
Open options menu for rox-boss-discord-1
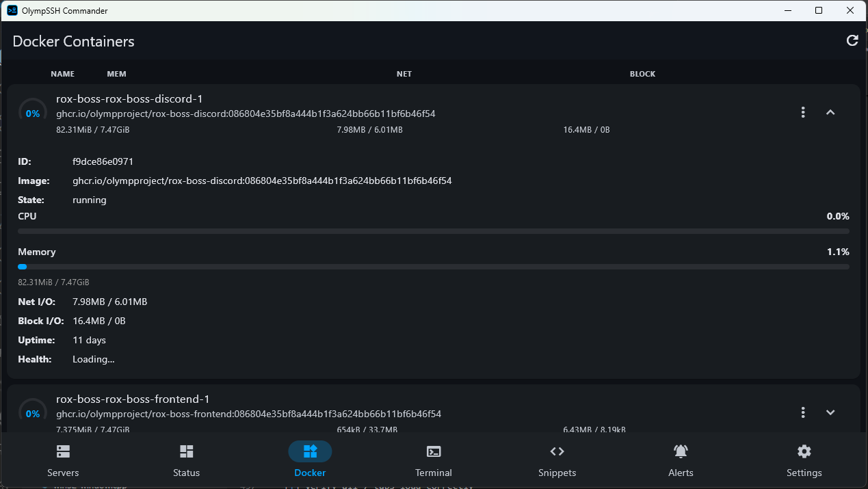pyautogui.click(x=803, y=112)
